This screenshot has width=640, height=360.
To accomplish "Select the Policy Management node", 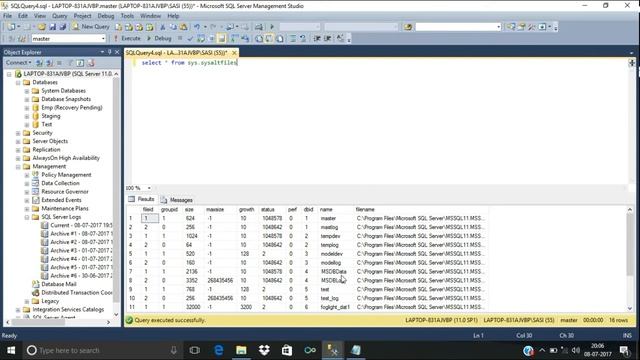I will [x=66, y=175].
